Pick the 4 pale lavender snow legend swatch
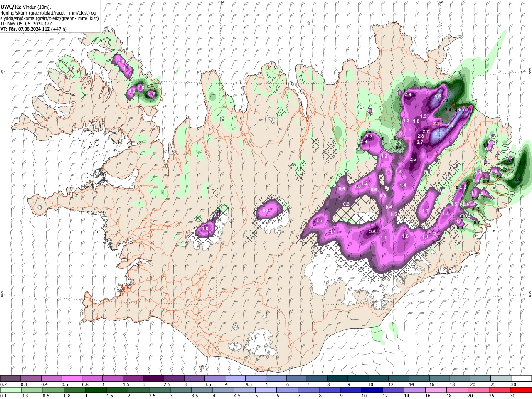The width and height of the screenshot is (532, 399). (x=235, y=379)
